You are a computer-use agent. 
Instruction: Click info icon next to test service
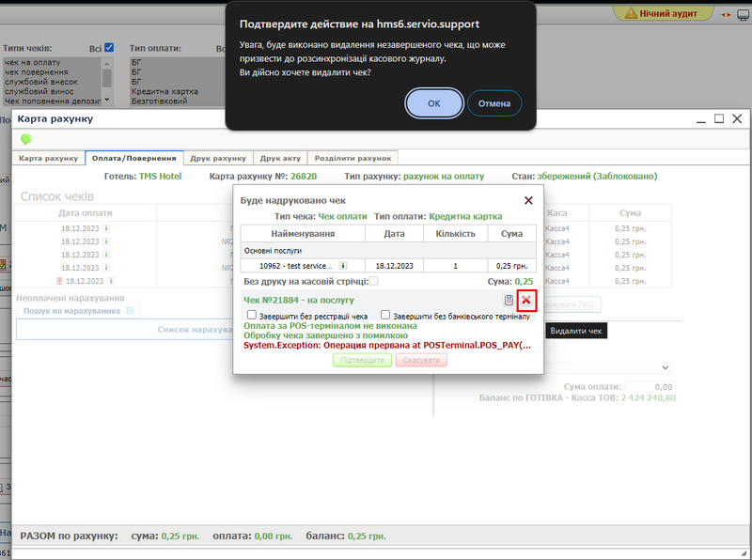[342, 266]
